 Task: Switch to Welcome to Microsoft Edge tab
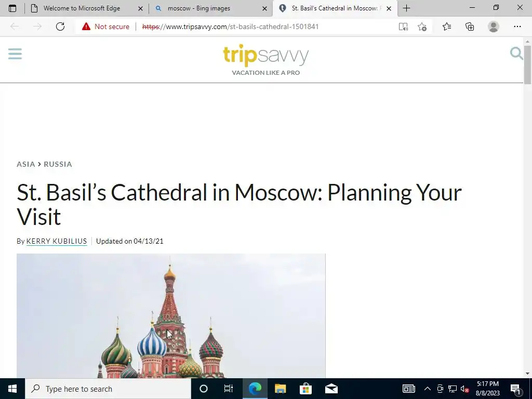pyautogui.click(x=87, y=8)
